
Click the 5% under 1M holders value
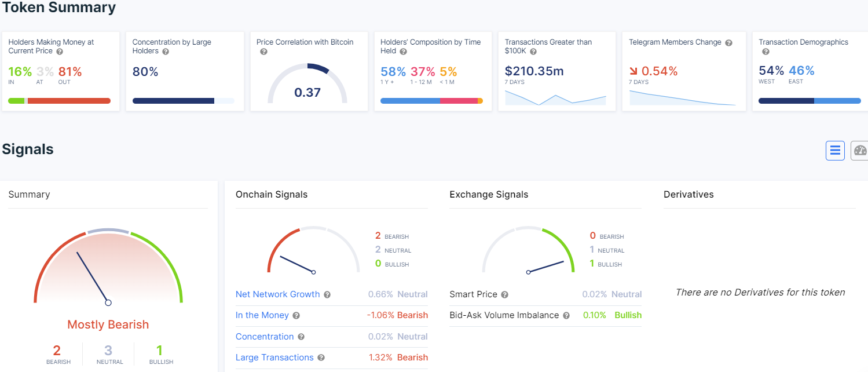pos(448,72)
